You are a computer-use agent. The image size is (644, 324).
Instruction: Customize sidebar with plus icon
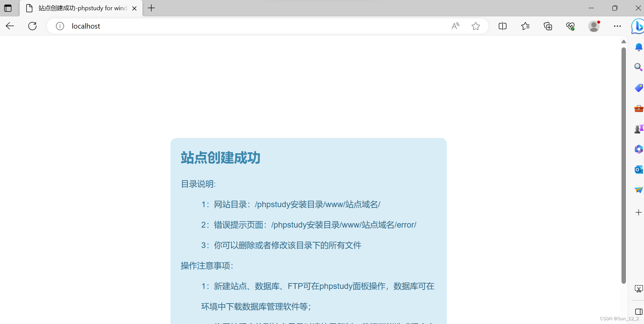click(x=639, y=213)
